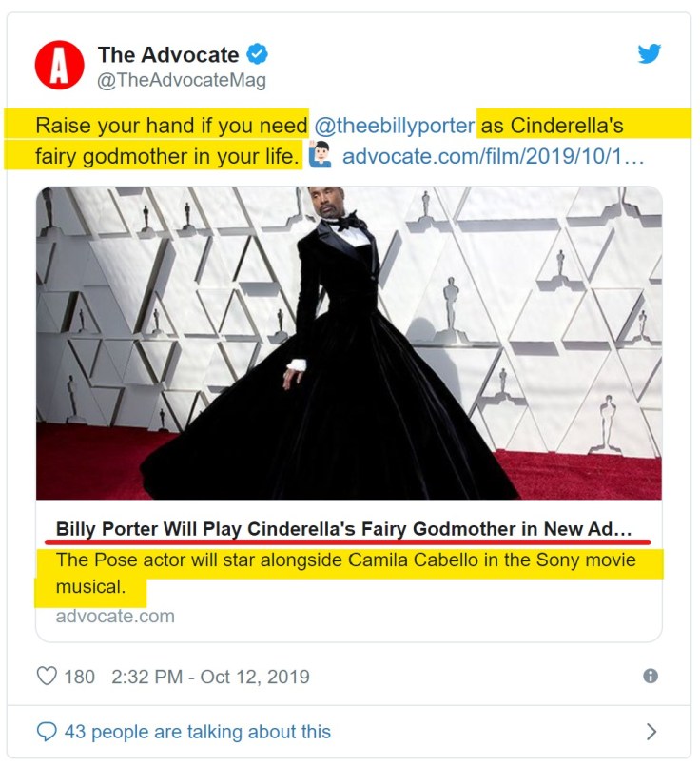Open @theebillyporter mention link
Image resolution: width=700 pixels, height=767 pixels.
[395, 126]
